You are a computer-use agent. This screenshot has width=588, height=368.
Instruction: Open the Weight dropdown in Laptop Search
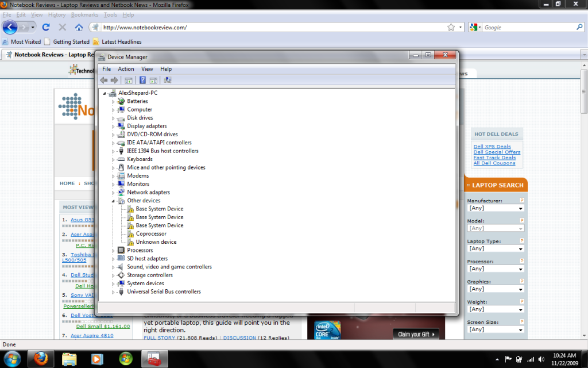click(x=496, y=309)
